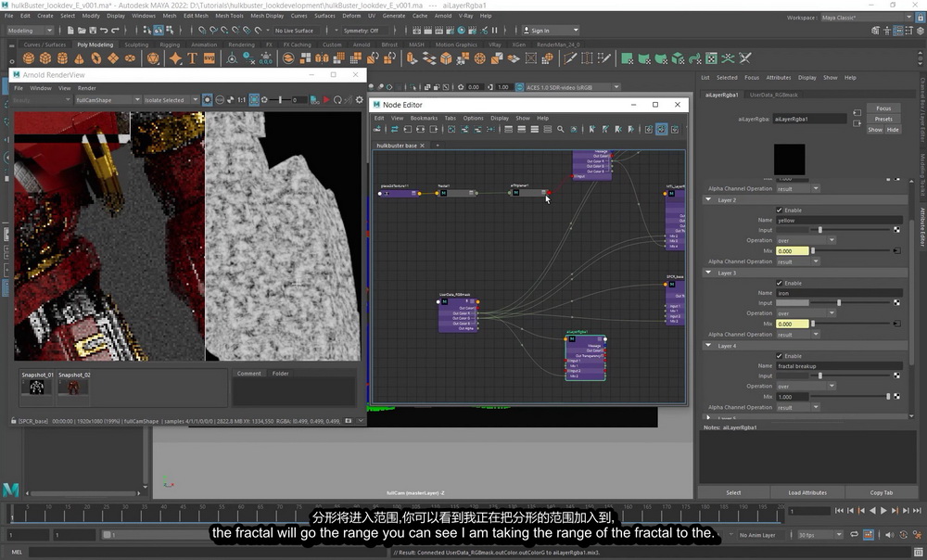927x560 pixels.
Task: Toggle the lock icon in RenderView status bar
Action: point(13,421)
